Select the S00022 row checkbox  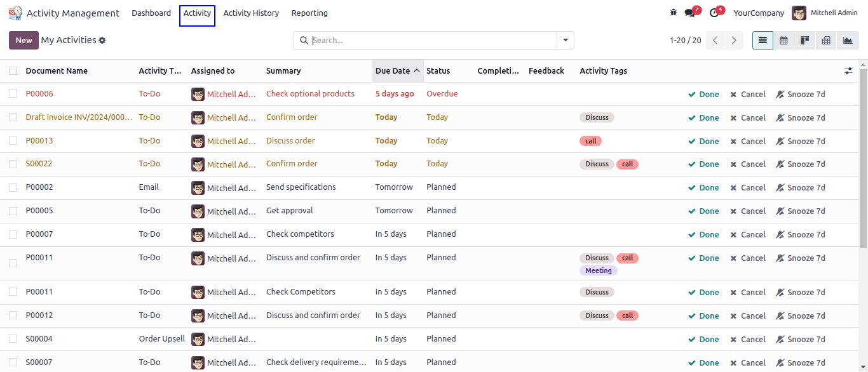(13, 164)
